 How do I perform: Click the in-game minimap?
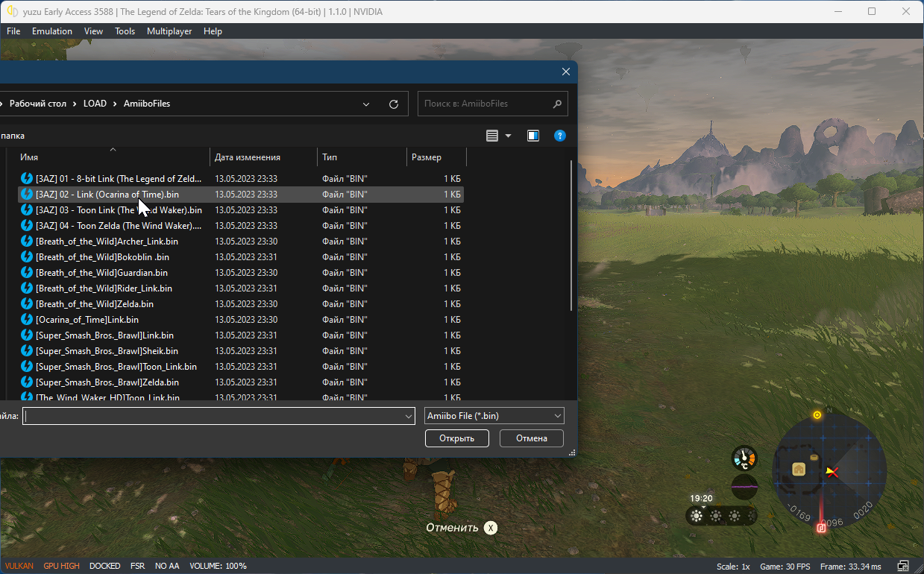(829, 471)
